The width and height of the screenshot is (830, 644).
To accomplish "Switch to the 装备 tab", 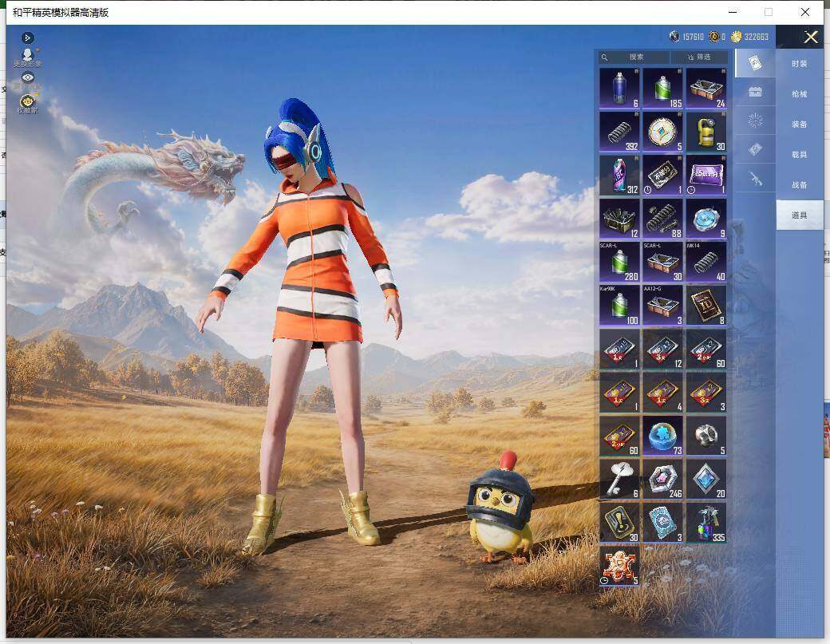I will click(x=800, y=124).
